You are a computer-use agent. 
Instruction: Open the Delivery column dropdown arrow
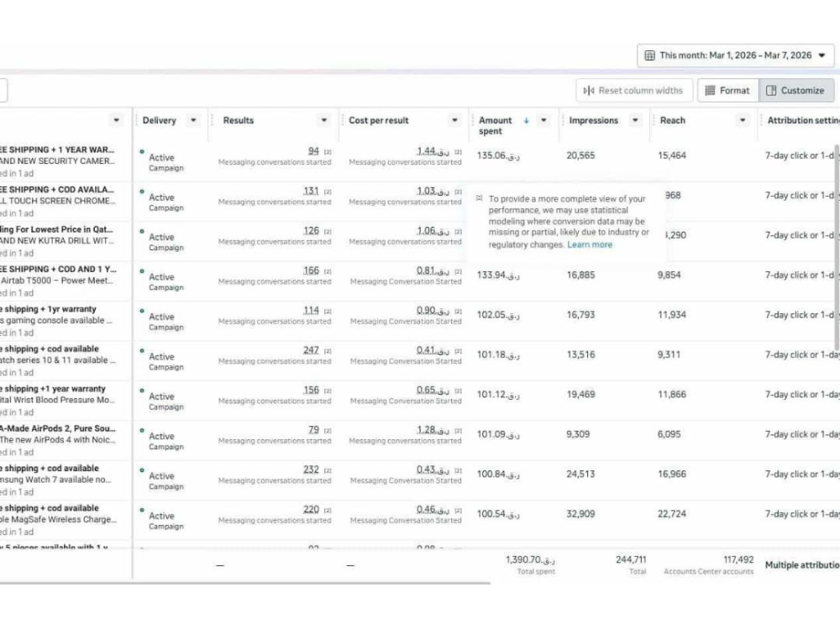pos(193,120)
